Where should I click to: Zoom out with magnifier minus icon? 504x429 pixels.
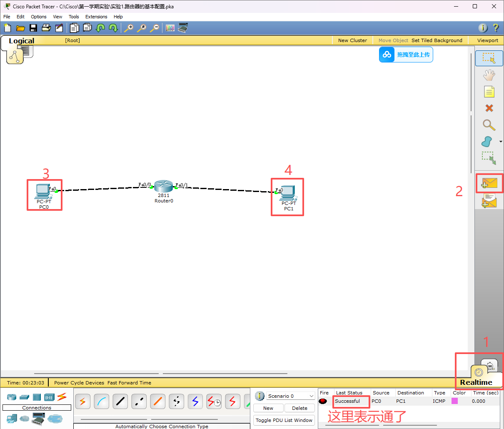[x=155, y=28]
